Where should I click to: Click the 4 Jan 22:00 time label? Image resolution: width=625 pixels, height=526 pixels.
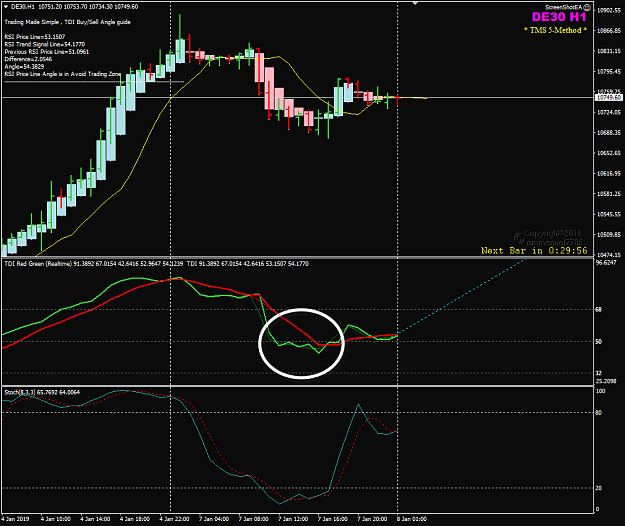point(174,519)
